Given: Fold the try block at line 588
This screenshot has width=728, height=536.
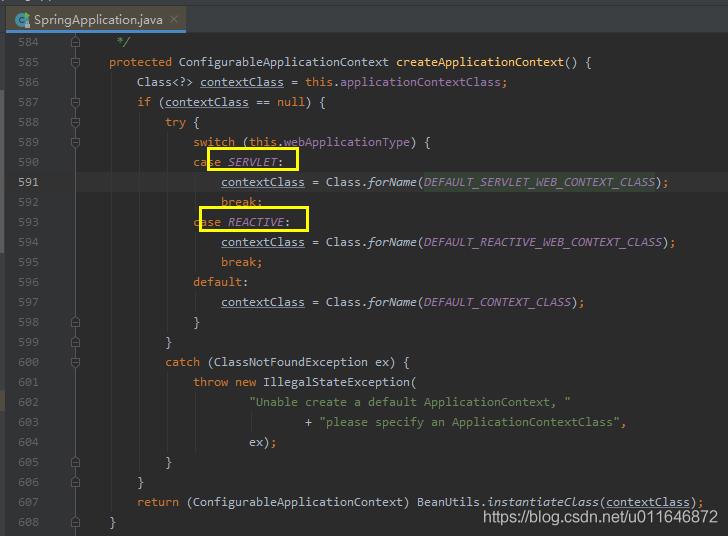Looking at the screenshot, I should coord(75,122).
